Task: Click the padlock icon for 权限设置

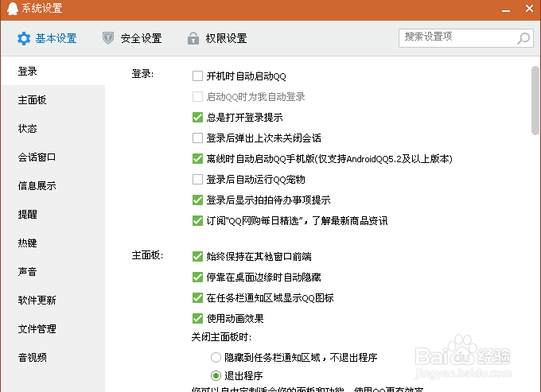Action: pos(193,38)
